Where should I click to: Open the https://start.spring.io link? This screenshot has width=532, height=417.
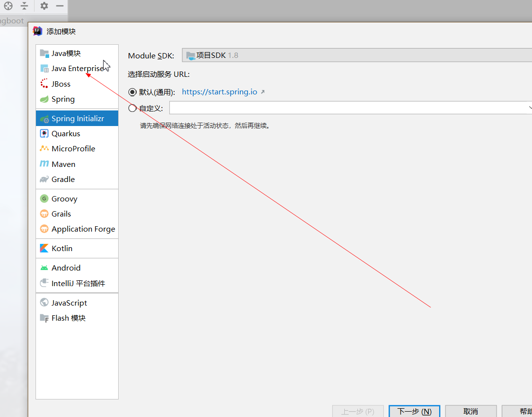coord(219,92)
